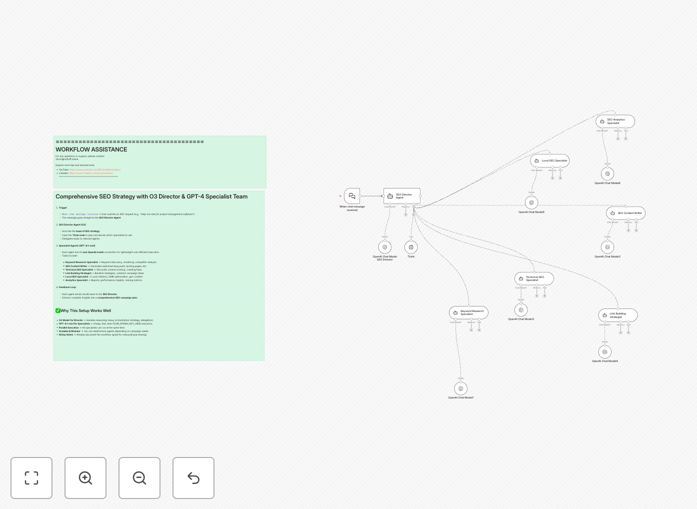Click the Why This Setup Works Well heading
This screenshot has width=697, height=509.
(86, 311)
